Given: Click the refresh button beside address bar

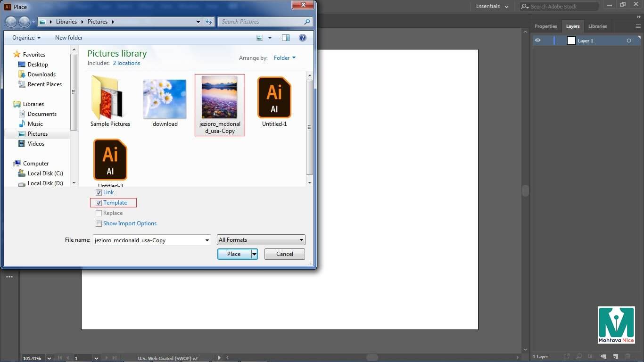Looking at the screenshot, I should 209,22.
